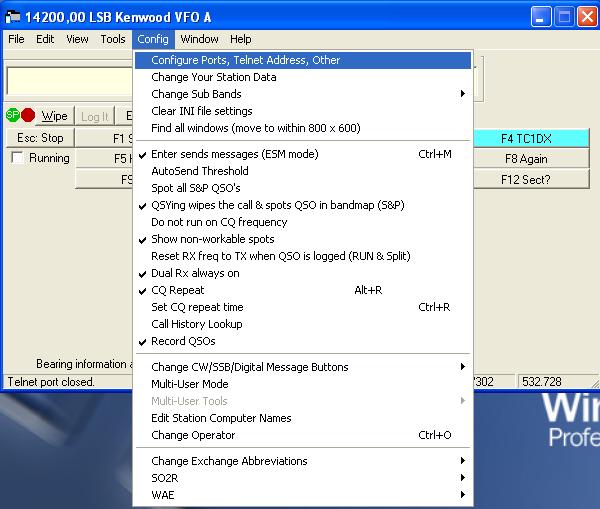Choose Find all windows menu entry
The height and width of the screenshot is (509, 600).
pyautogui.click(x=303, y=128)
